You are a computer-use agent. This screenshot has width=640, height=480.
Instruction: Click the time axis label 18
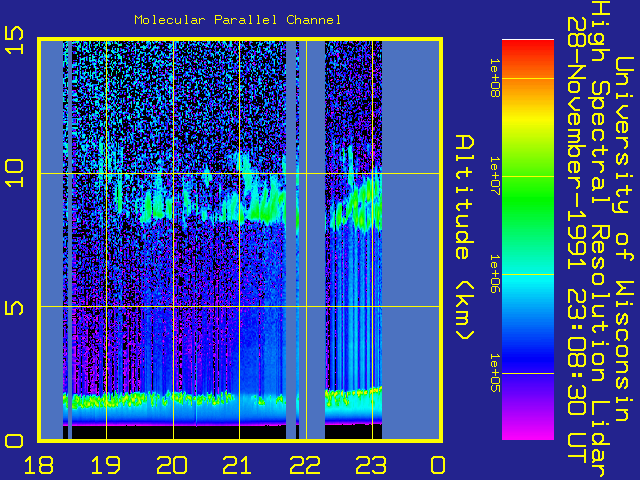pos(39,465)
